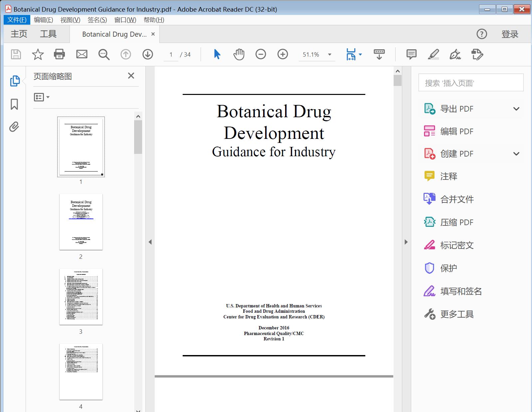Select page 3 thumbnail
Viewport: 532px width, 412px height.
point(81,297)
